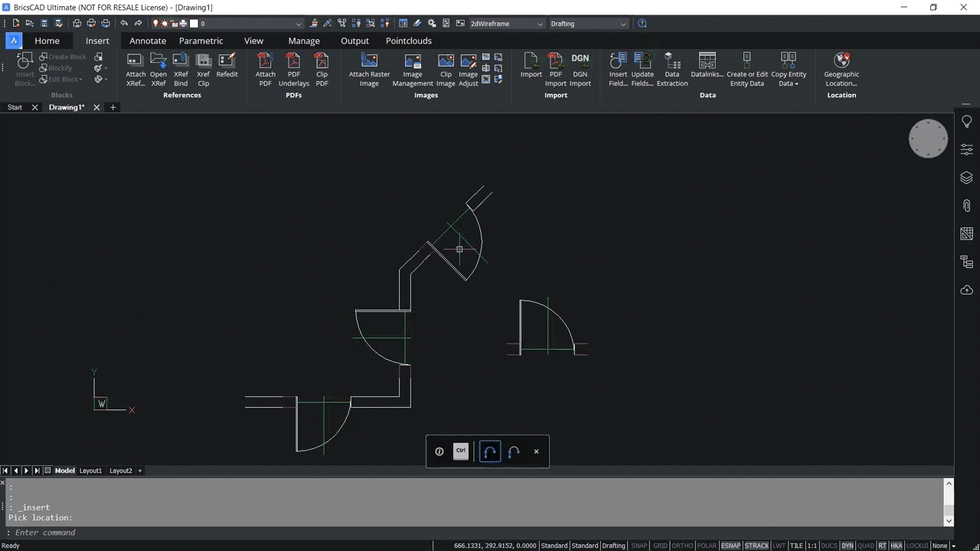Switch to the Layout1 tab
The width and height of the screenshot is (980, 551).
click(x=90, y=471)
